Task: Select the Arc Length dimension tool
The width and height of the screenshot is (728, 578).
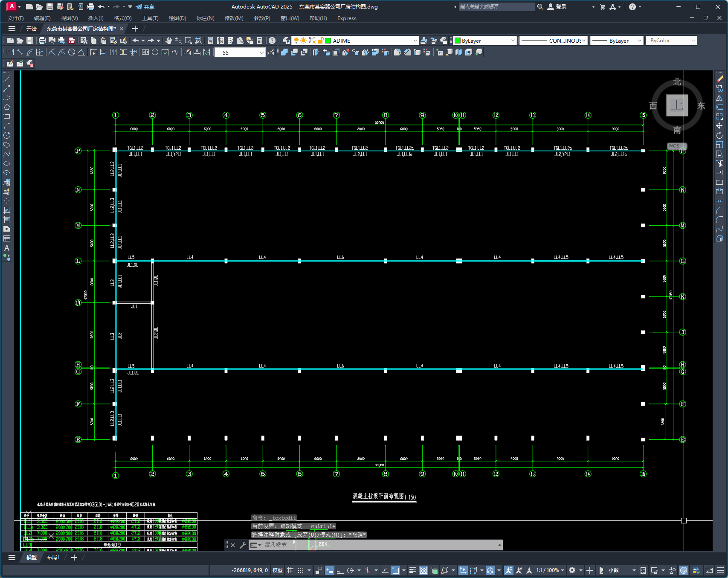Action: (x=30, y=52)
